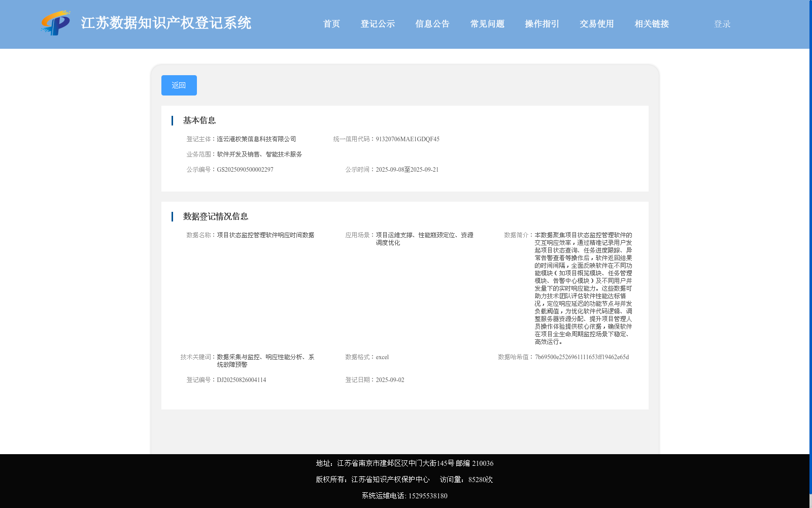Viewport: 812px width, 508px height.
Task: Click the 江苏数据知识产权登记系统 title
Action: (x=166, y=23)
